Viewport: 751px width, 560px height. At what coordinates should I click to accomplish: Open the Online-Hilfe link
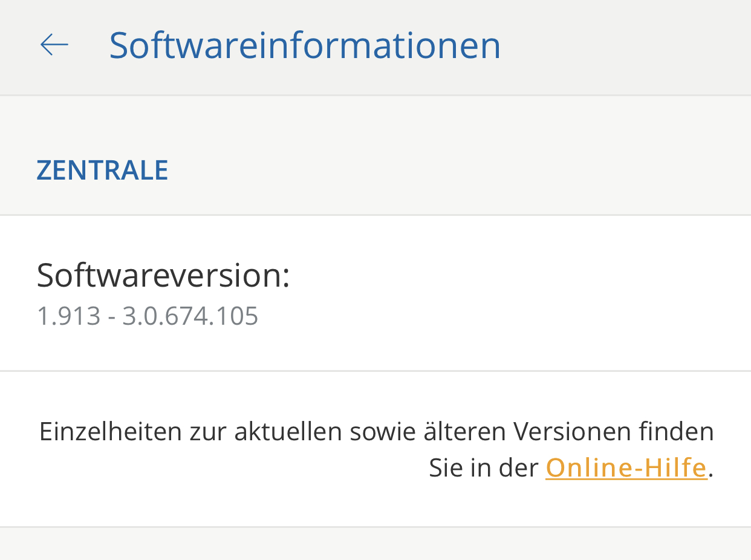tap(626, 467)
